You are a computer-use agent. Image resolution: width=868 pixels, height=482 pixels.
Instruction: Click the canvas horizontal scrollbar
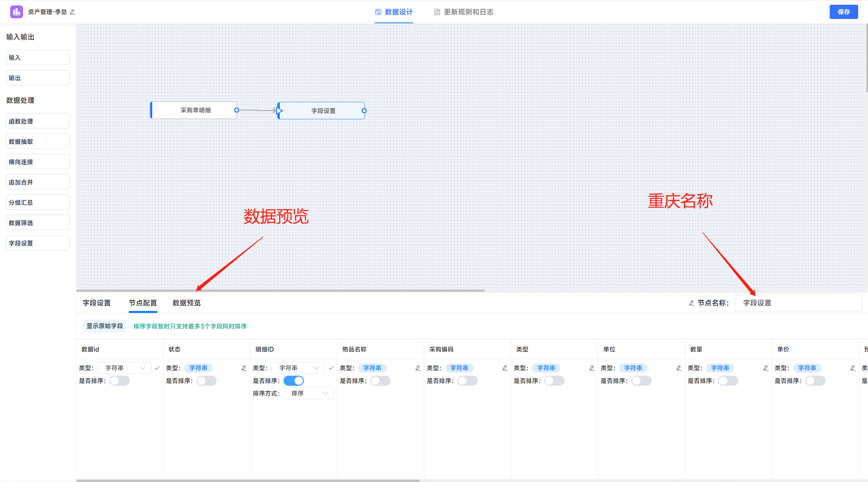pyautogui.click(x=280, y=290)
